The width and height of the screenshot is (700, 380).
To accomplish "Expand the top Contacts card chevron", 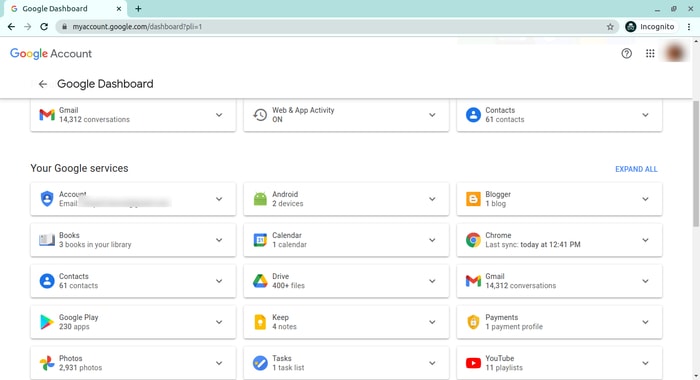I will 645,115.
